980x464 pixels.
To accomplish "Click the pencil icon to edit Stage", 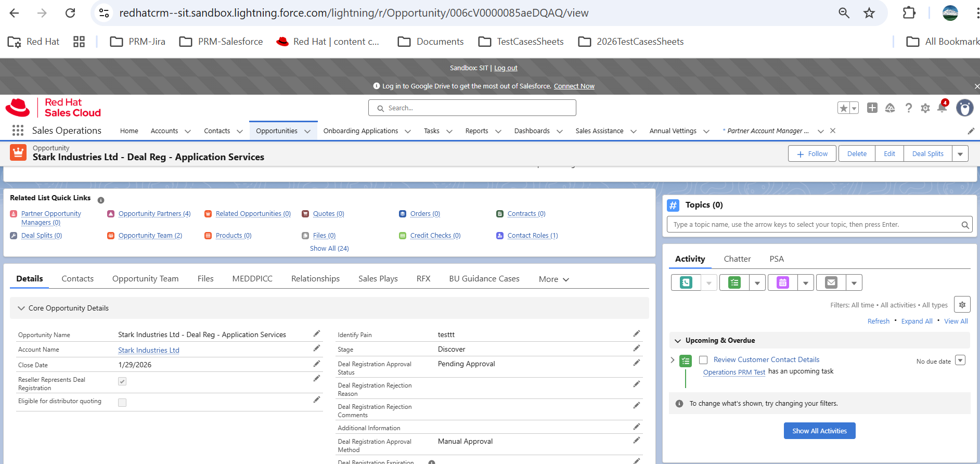I will coord(636,349).
